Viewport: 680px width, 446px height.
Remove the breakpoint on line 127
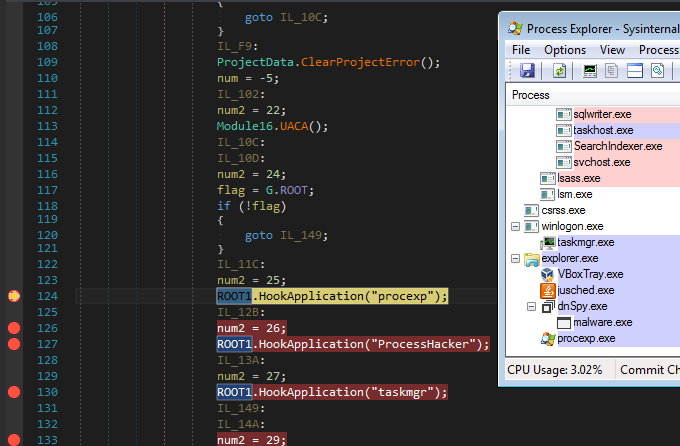14,344
